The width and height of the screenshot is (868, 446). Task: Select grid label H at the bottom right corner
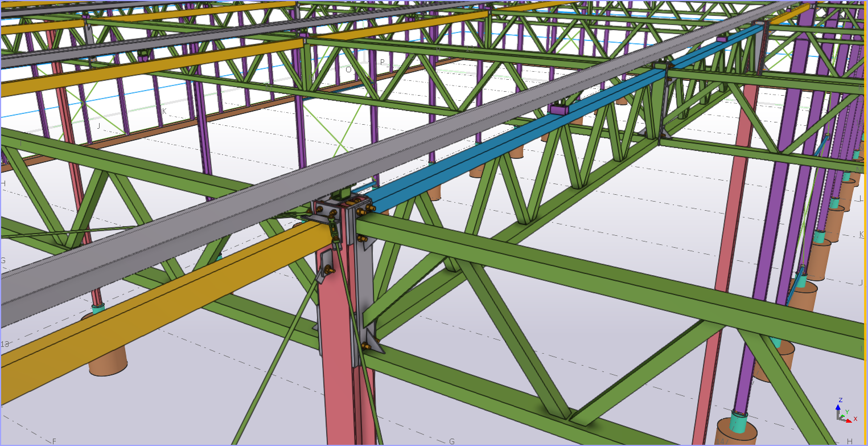849,441
